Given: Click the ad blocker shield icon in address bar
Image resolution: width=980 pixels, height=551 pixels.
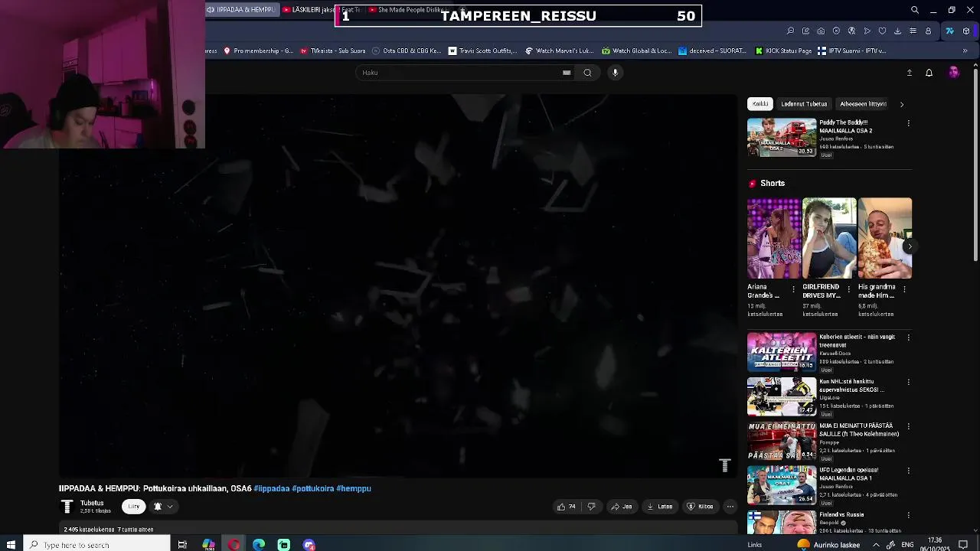Looking at the screenshot, I should pos(836,31).
